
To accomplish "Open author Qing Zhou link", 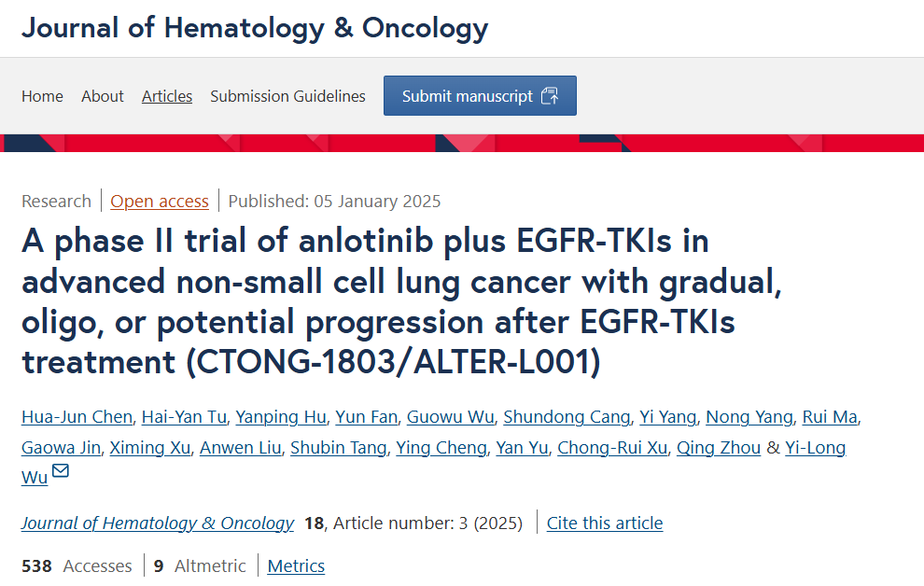I will [719, 448].
